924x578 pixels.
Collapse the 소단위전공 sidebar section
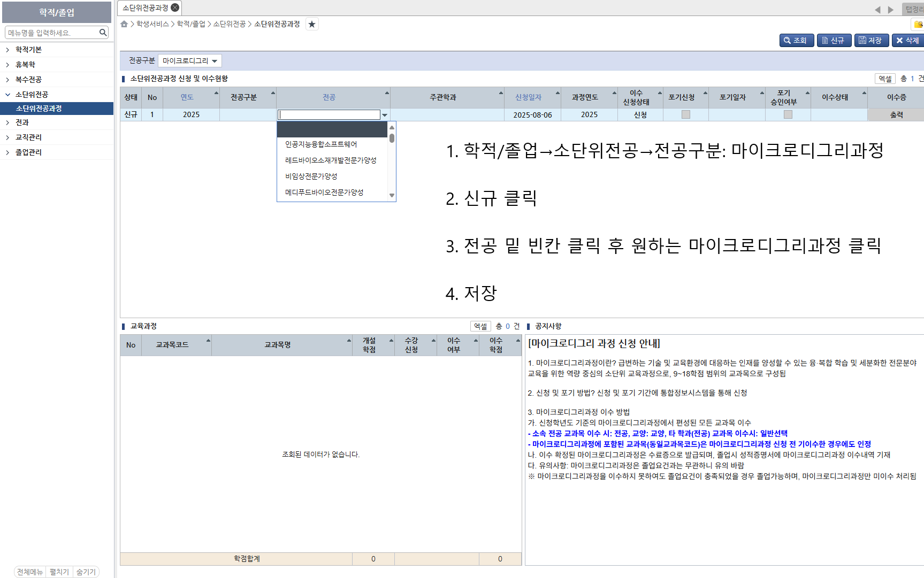32,94
